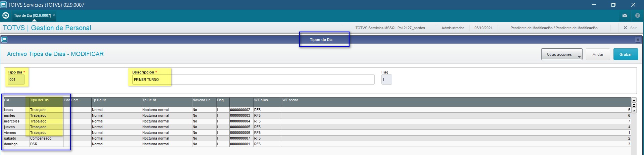Open the Otras acciones dropdown
This screenshot has height=155, width=644.
coord(562,54)
